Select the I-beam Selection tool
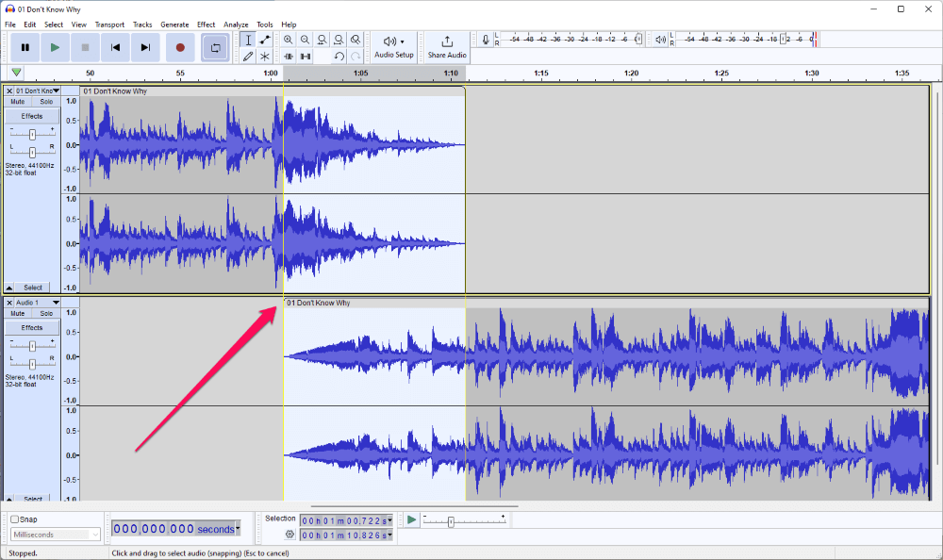943x560 pixels. pyautogui.click(x=248, y=40)
